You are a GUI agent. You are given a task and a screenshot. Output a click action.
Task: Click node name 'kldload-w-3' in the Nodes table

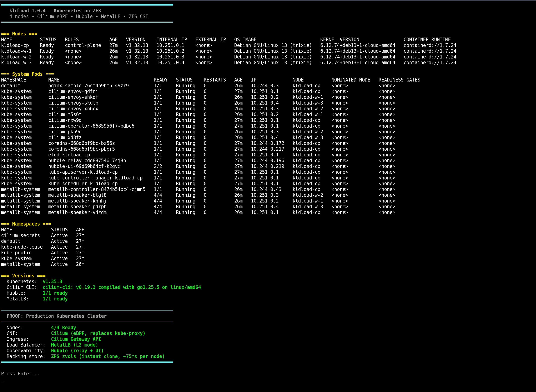[16, 63]
